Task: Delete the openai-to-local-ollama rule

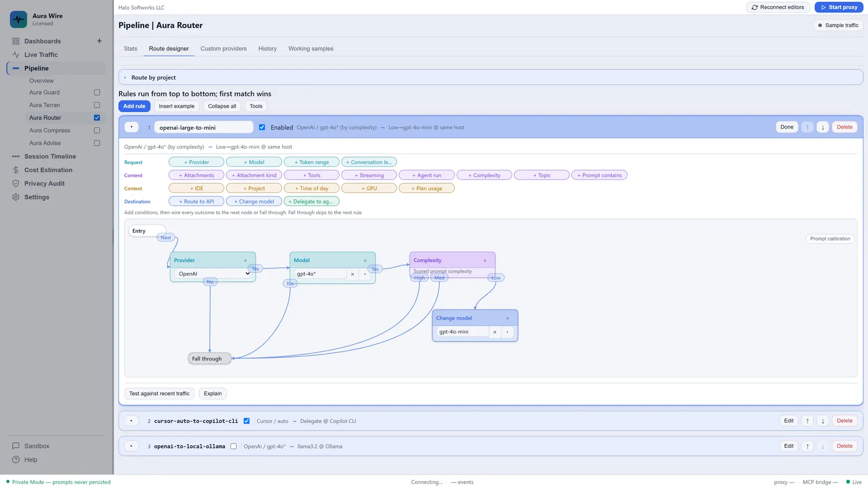Action: [x=844, y=446]
